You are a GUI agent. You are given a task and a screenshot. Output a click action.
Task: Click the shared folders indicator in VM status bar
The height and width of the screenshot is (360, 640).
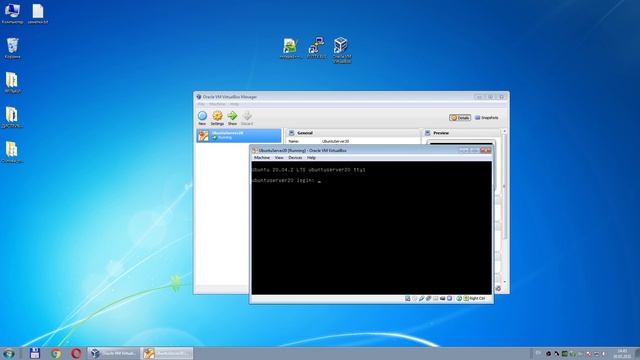click(435, 299)
